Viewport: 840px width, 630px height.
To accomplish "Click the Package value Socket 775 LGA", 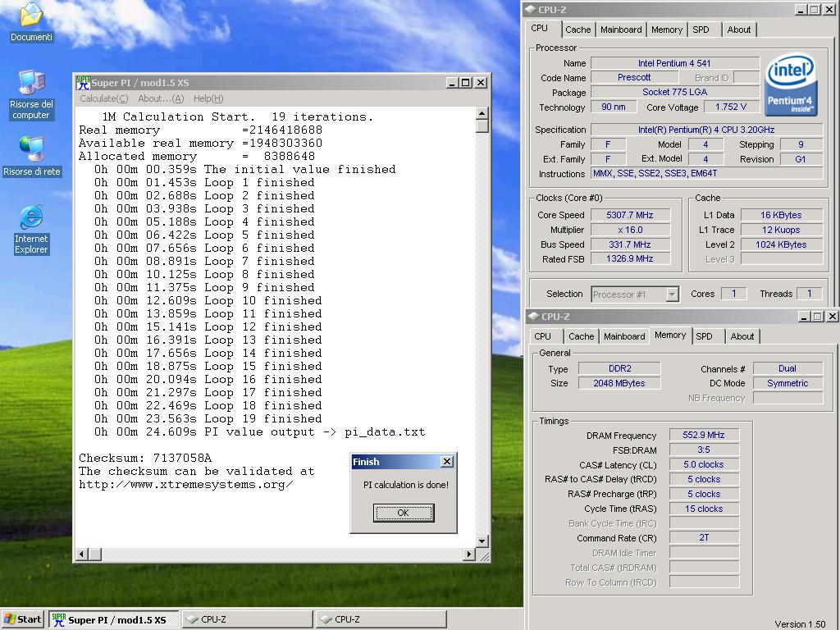I will click(x=674, y=92).
